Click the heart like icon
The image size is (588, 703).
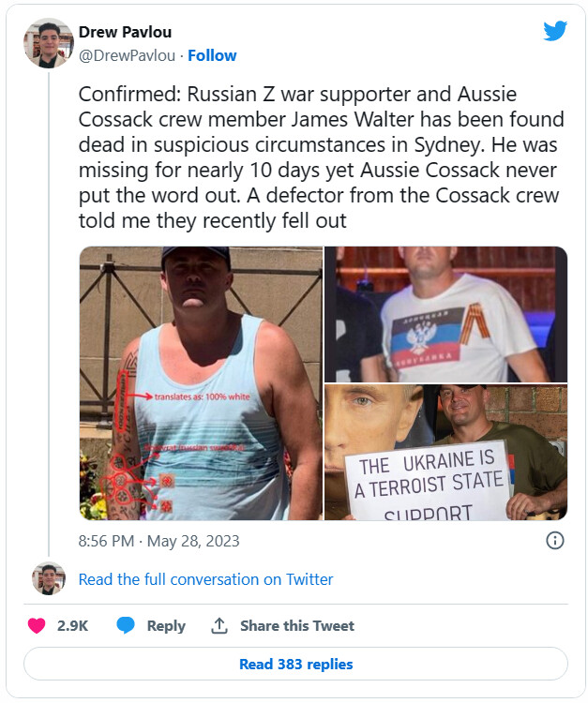38,625
